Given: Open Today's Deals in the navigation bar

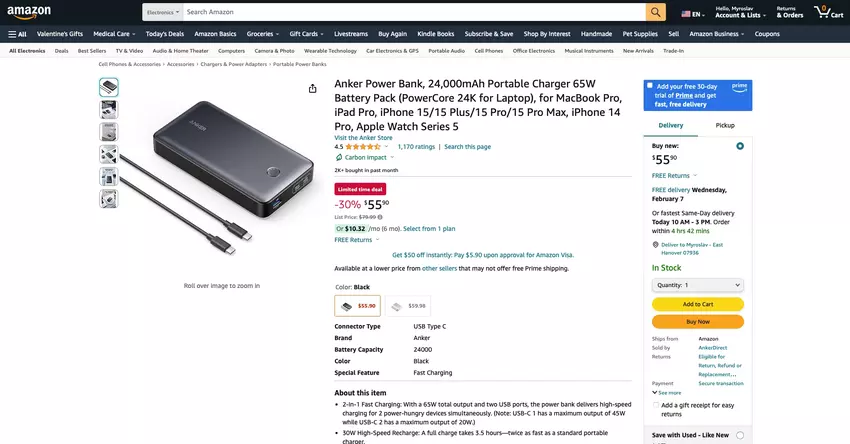Looking at the screenshot, I should (x=165, y=33).
